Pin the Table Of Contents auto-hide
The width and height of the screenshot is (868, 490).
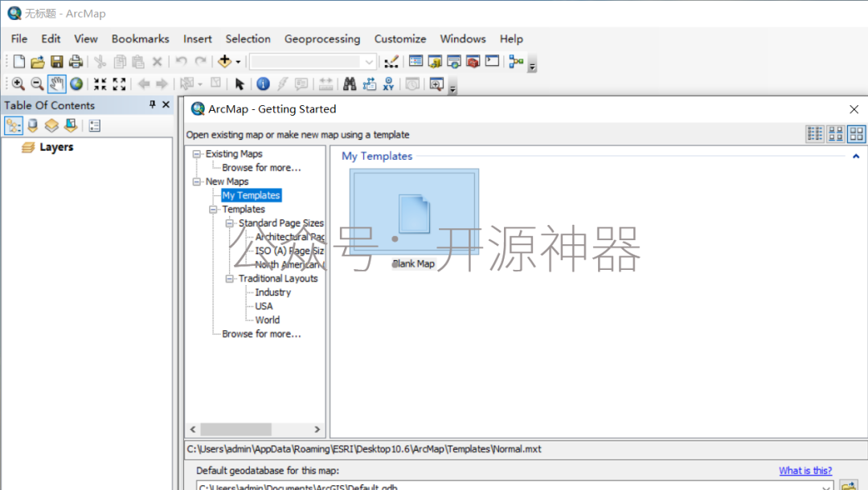[x=152, y=104]
